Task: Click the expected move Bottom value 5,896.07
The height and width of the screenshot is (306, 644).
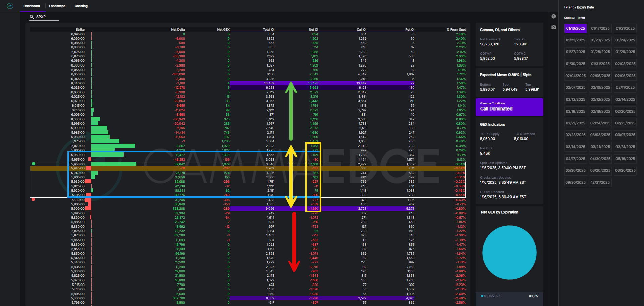Action: 487,90
